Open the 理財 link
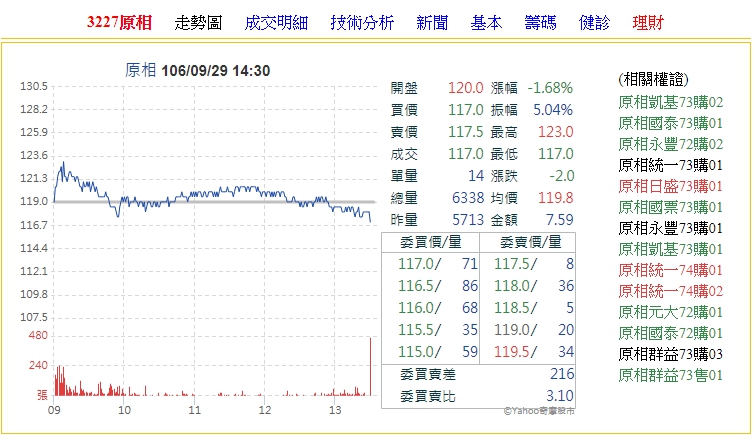The height and width of the screenshot is (435, 753). (x=648, y=23)
